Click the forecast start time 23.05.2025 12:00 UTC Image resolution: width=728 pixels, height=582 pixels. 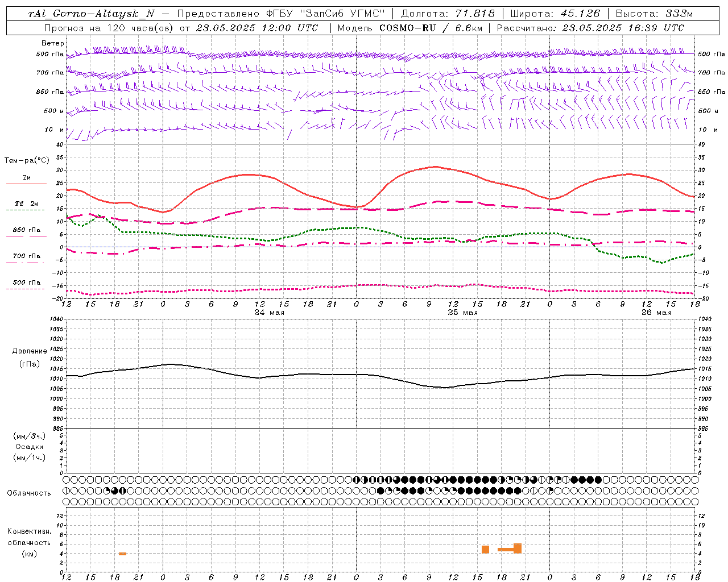coord(257,28)
